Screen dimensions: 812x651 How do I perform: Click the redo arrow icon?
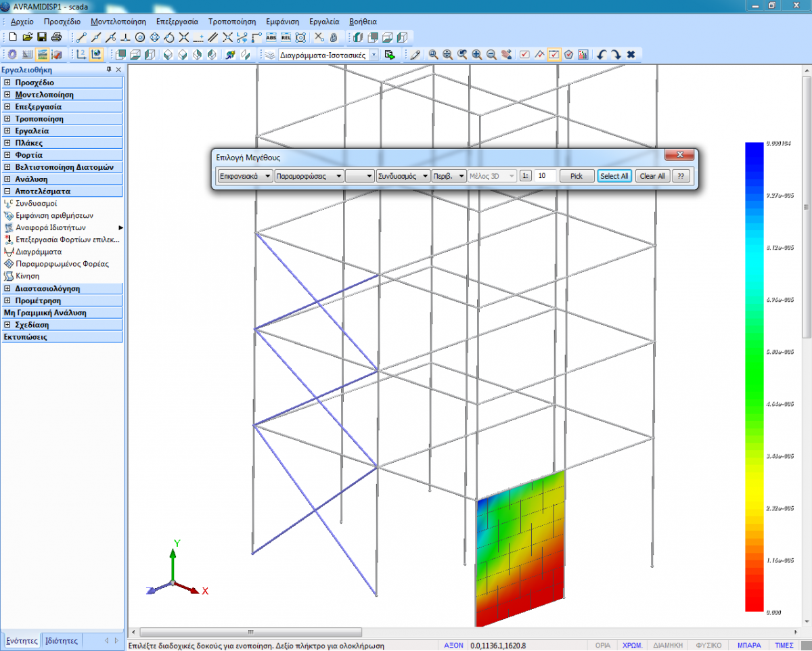click(x=615, y=55)
